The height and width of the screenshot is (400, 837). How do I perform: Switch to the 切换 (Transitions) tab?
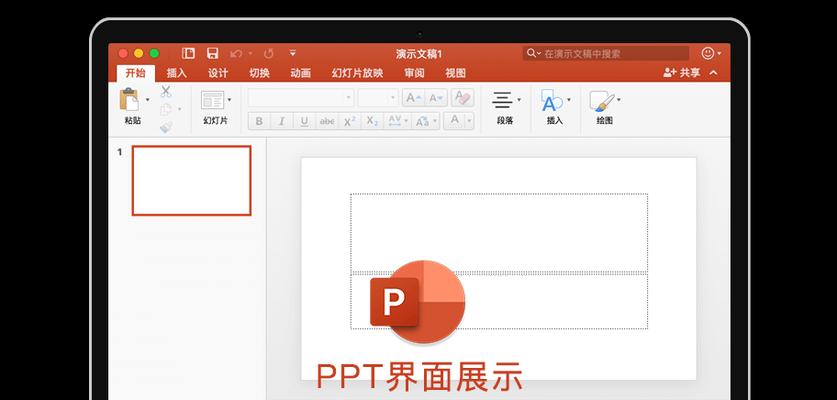[259, 73]
